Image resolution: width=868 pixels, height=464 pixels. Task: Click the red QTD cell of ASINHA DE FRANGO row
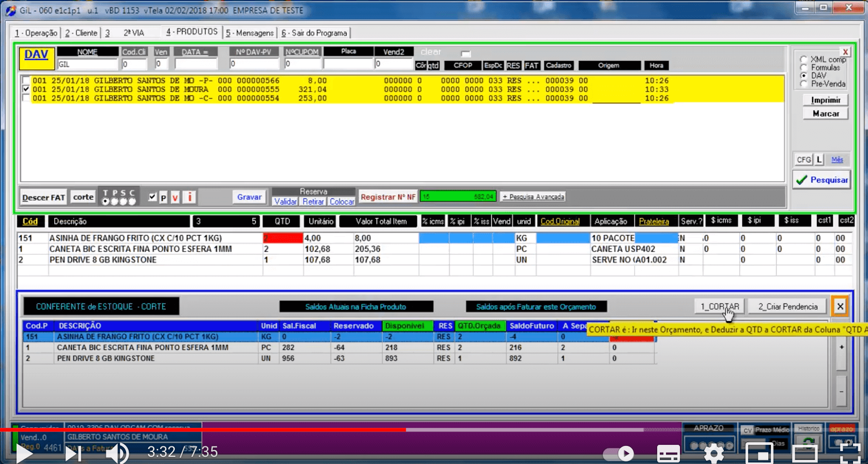point(283,238)
